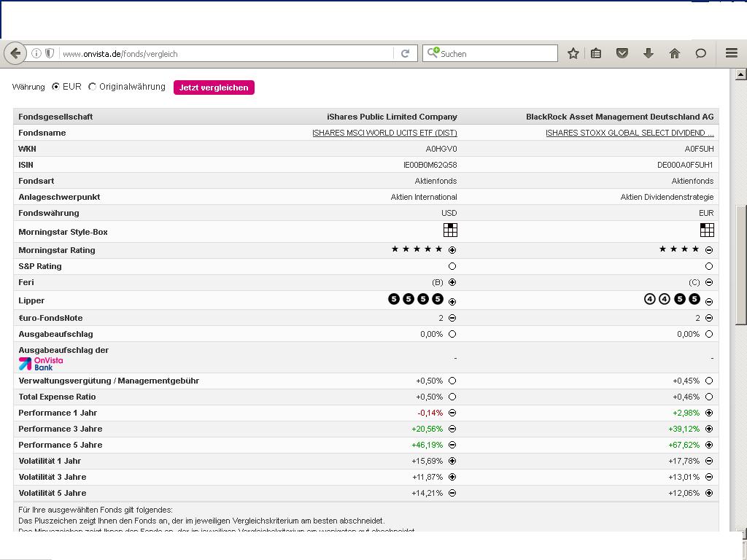Open the bookmarks list icon
The height and width of the screenshot is (560, 747).
(596, 53)
